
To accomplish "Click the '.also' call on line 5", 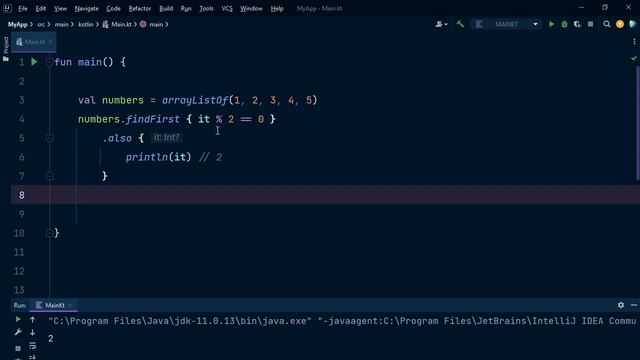I will click(117, 138).
